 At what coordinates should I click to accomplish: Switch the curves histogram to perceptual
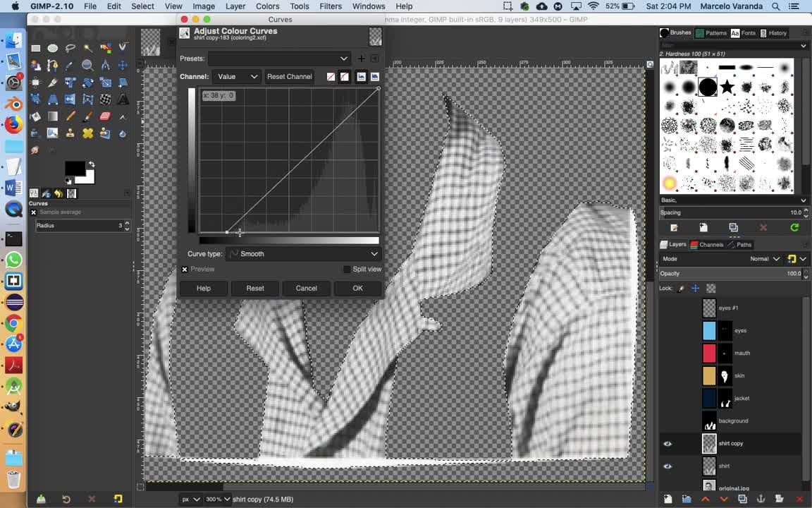click(374, 77)
